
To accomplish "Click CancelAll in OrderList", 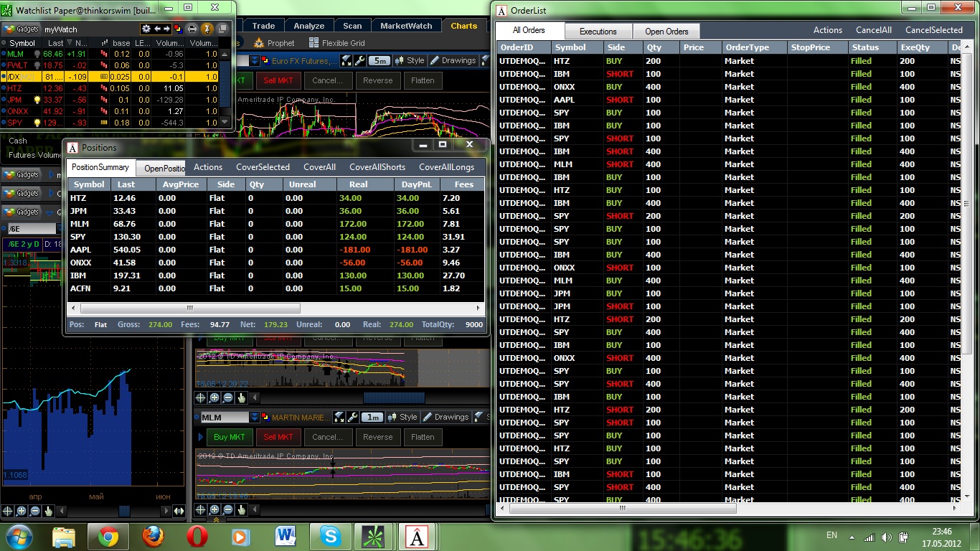I will pos(874,30).
